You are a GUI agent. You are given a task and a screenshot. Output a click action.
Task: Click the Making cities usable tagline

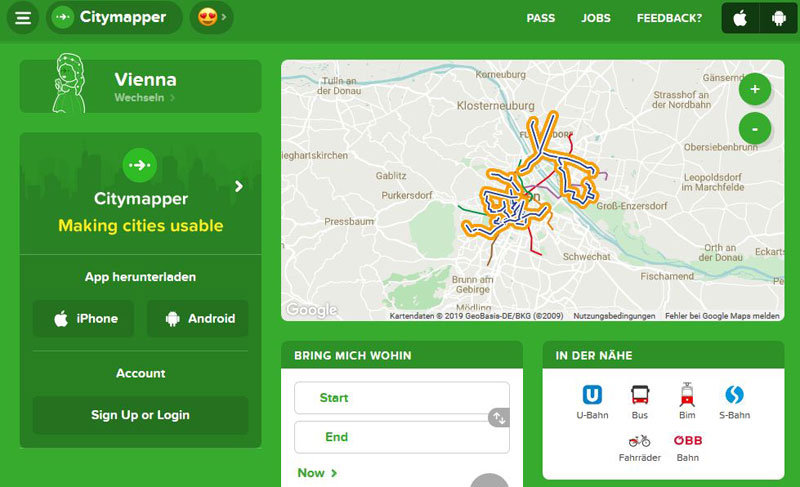[x=140, y=225]
